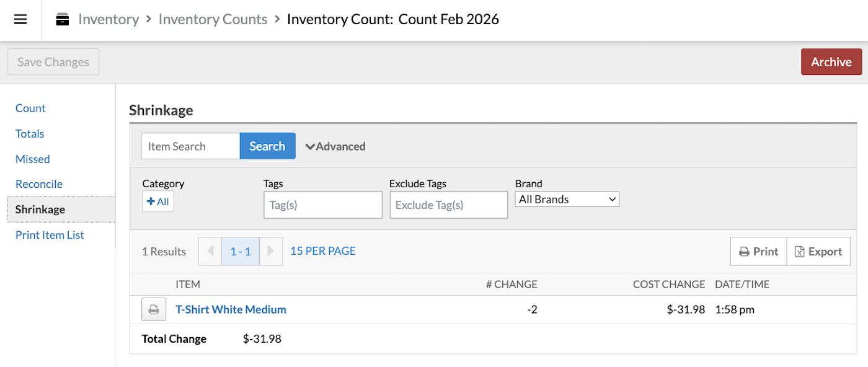The width and height of the screenshot is (868, 367).
Task: Navigate back via Inventory Counts breadcrumb
Action: click(213, 19)
